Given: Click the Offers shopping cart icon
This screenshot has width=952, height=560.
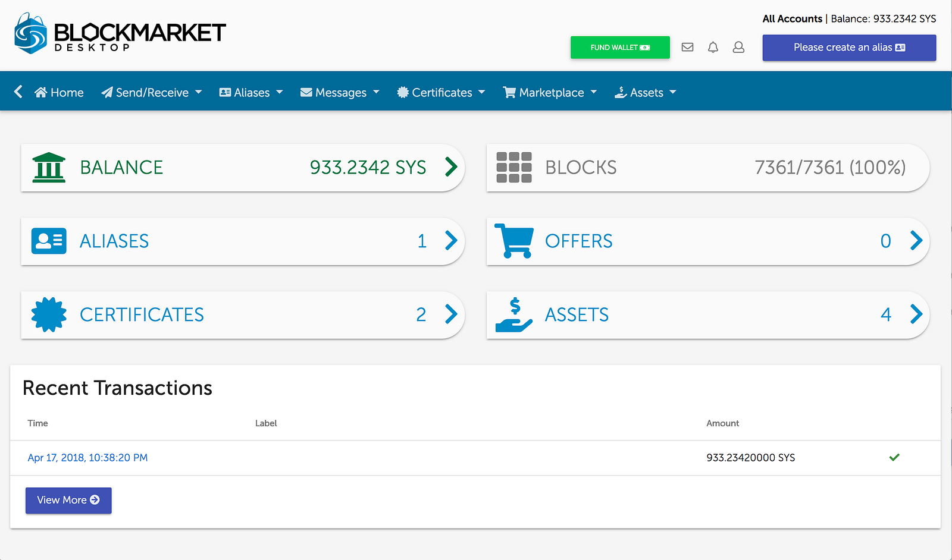Looking at the screenshot, I should 513,241.
